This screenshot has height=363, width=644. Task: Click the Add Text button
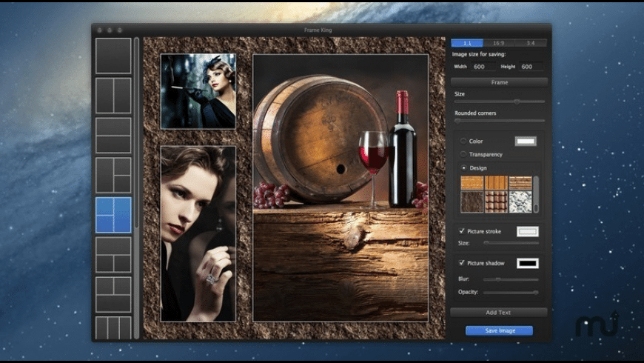tap(499, 313)
